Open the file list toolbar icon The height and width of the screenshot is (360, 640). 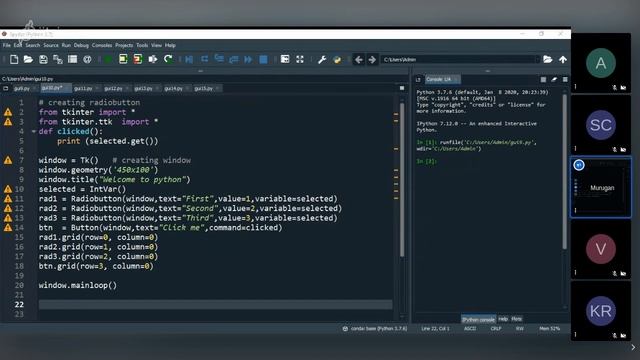pos(73,60)
